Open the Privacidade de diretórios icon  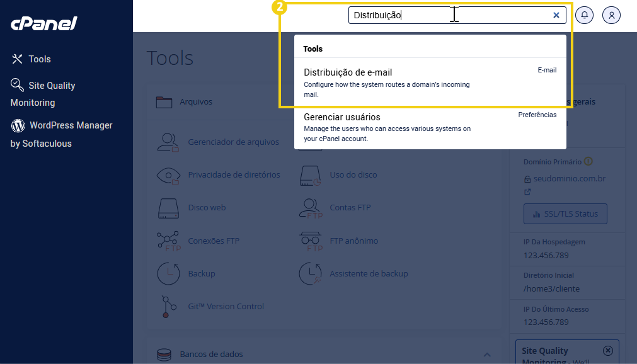168,175
